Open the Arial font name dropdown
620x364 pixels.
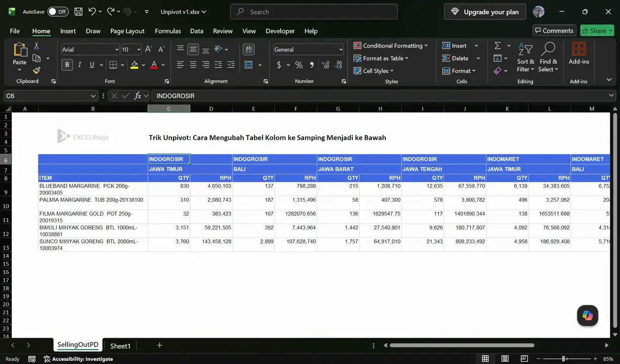point(116,50)
